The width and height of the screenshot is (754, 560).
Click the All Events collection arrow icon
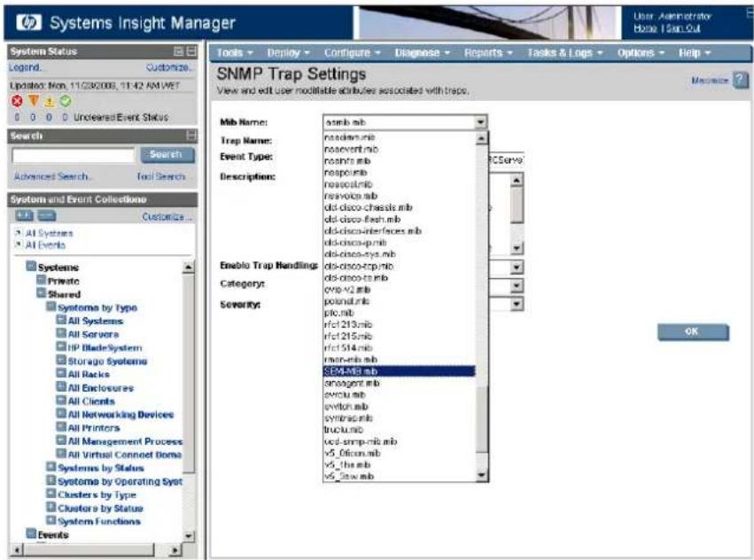(x=19, y=245)
